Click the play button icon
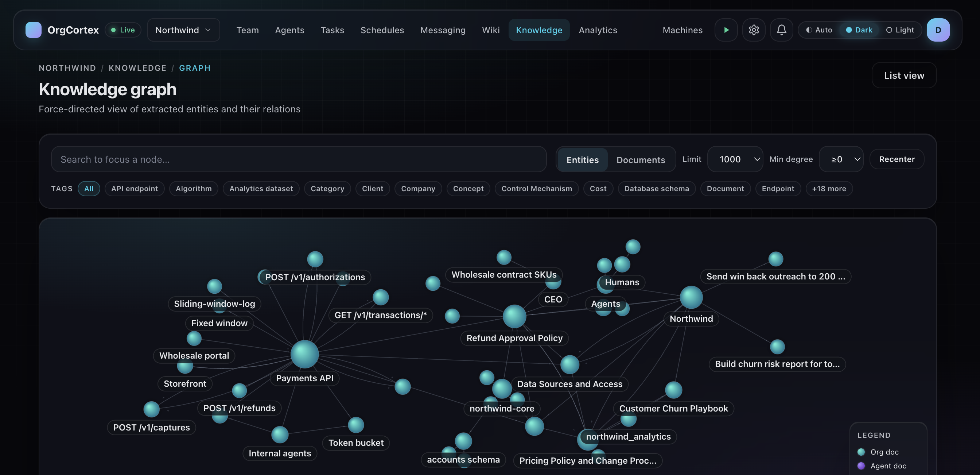This screenshot has height=475, width=980. [x=726, y=30]
